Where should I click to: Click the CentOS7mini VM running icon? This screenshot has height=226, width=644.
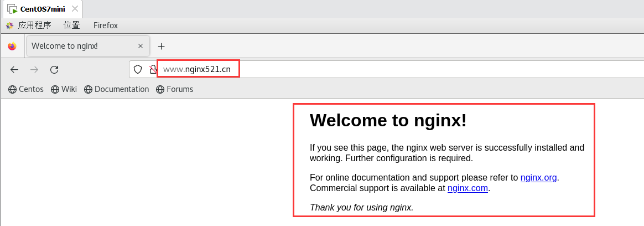pyautogui.click(x=12, y=9)
